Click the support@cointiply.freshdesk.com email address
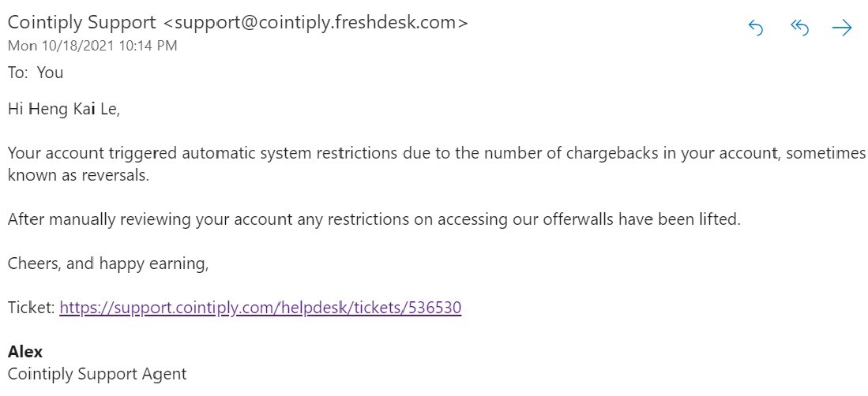Image resolution: width=868 pixels, height=396 pixels. point(316,23)
